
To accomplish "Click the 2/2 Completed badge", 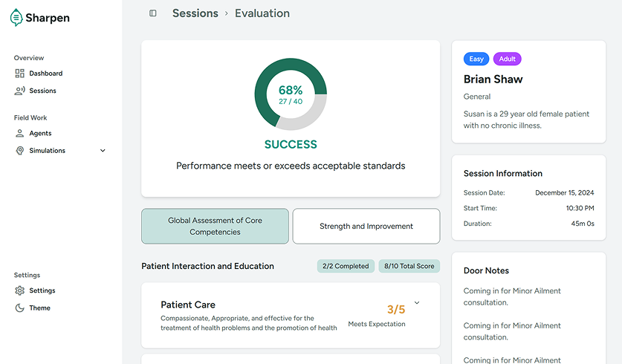I will [345, 266].
